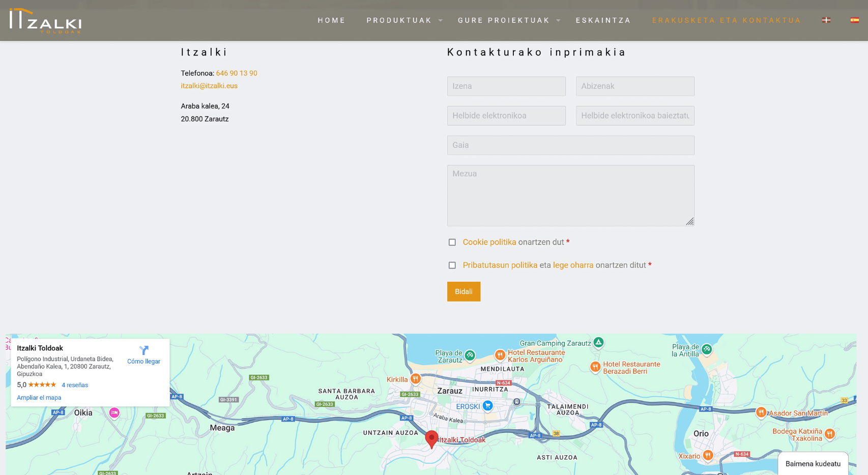The image size is (868, 475).
Task: Click the Ampliar el mapa link
Action: pyautogui.click(x=39, y=397)
